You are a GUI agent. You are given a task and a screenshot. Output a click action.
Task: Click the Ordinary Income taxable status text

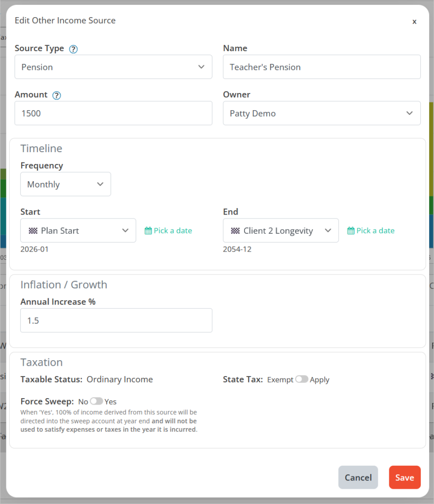pos(120,379)
